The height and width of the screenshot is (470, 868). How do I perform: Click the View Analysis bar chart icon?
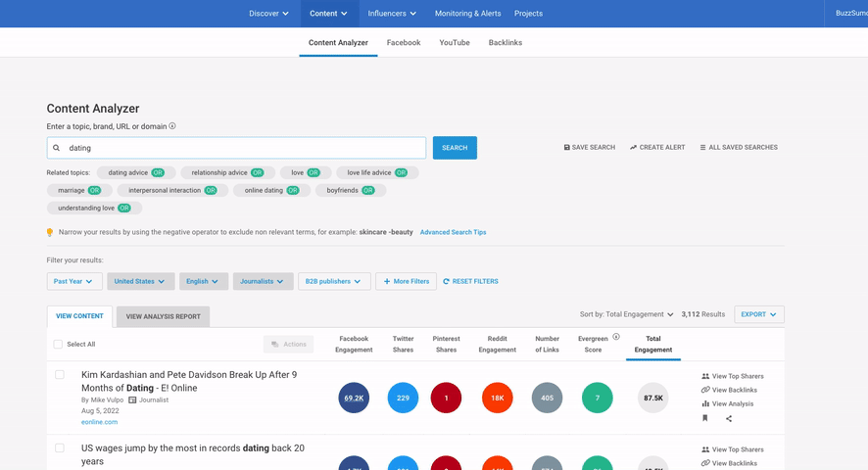tap(705, 403)
